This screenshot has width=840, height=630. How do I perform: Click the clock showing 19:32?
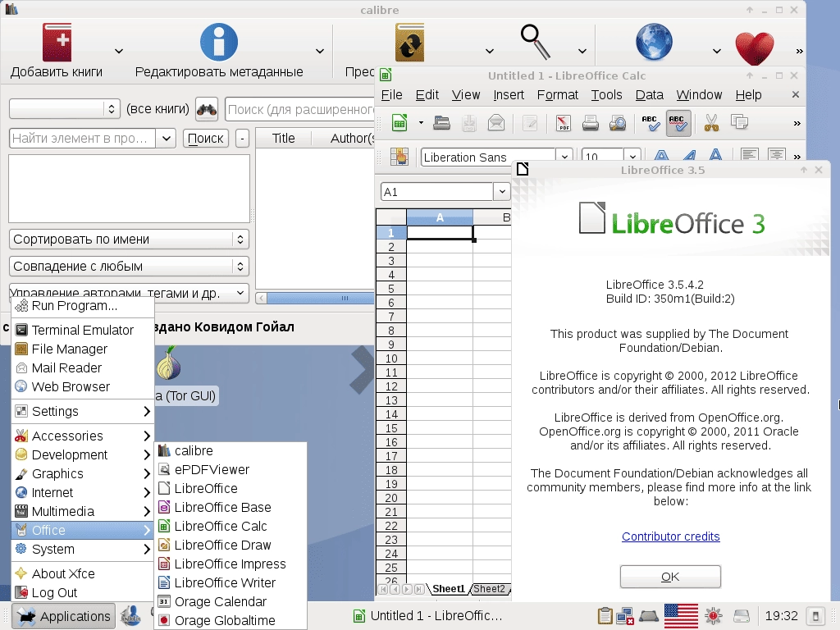(x=782, y=616)
